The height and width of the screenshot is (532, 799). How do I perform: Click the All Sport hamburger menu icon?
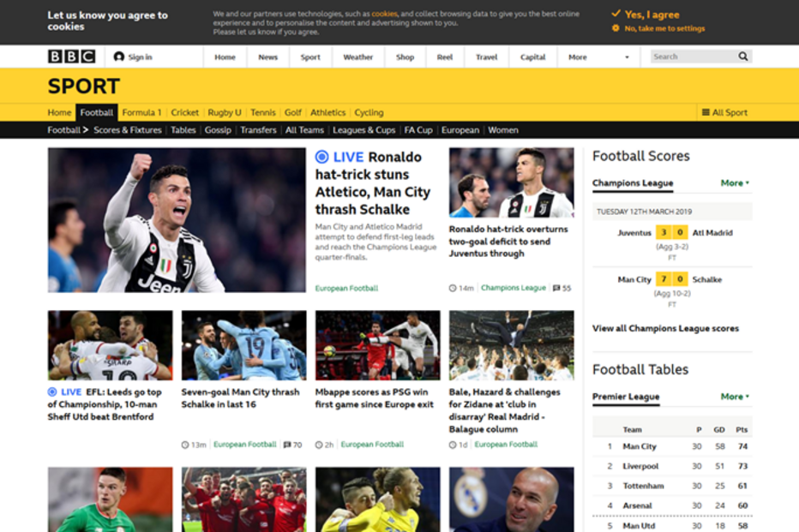(x=706, y=112)
